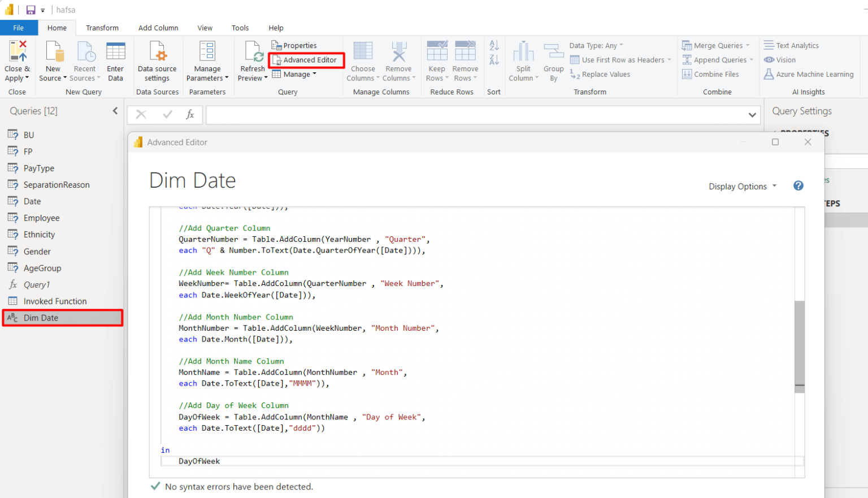Click the Remove Rows icon
868x498 pixels.
pos(465,59)
